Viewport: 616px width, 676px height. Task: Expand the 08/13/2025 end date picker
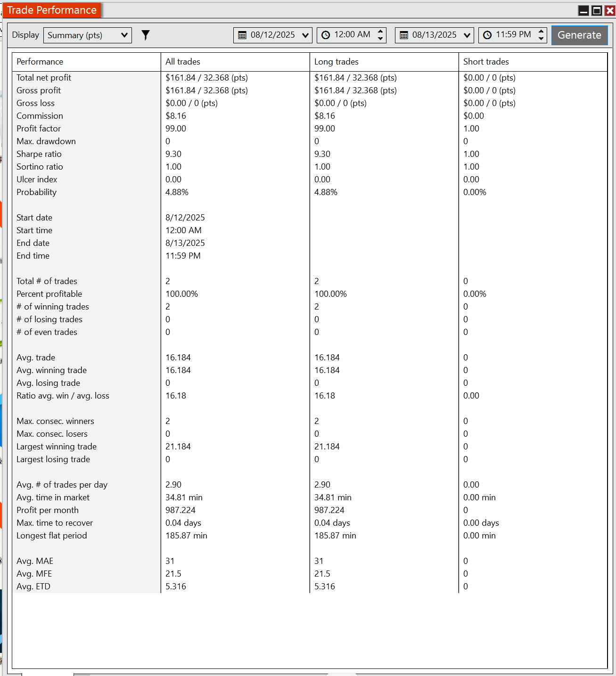(x=467, y=35)
